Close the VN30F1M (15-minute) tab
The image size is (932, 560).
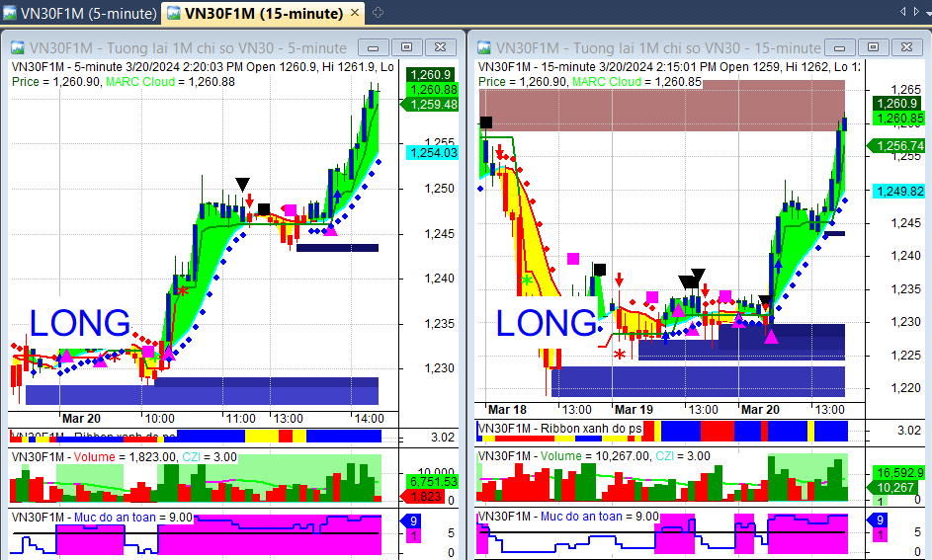(x=355, y=13)
